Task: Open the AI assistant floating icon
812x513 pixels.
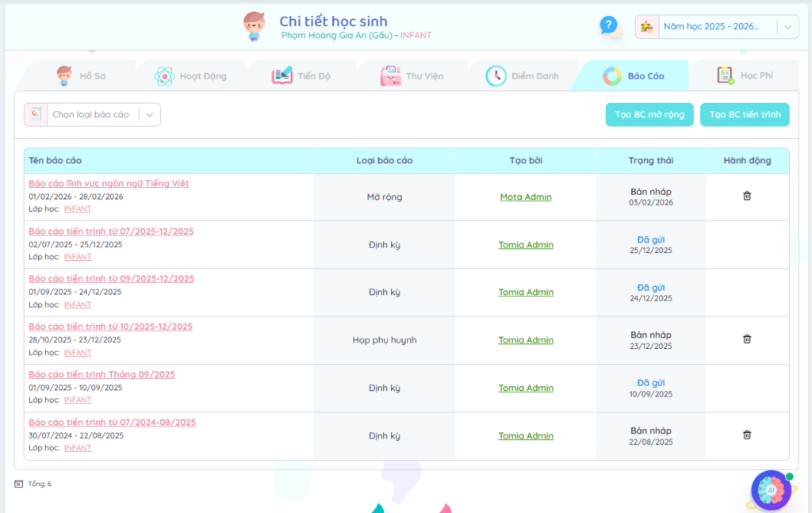Action: click(x=768, y=490)
